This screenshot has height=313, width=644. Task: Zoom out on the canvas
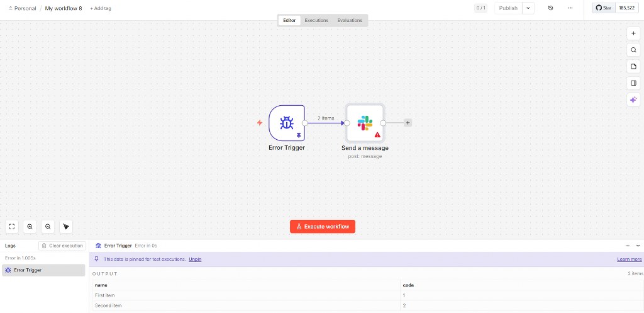pos(48,226)
